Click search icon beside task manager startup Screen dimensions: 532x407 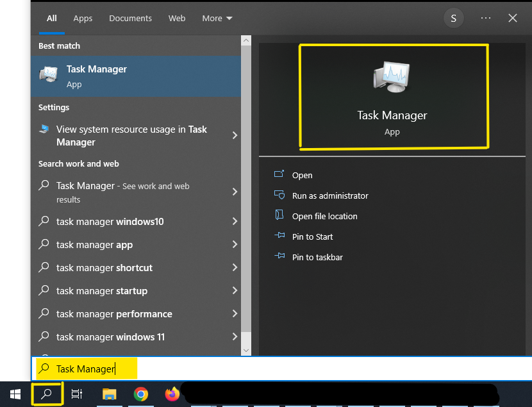click(x=44, y=290)
